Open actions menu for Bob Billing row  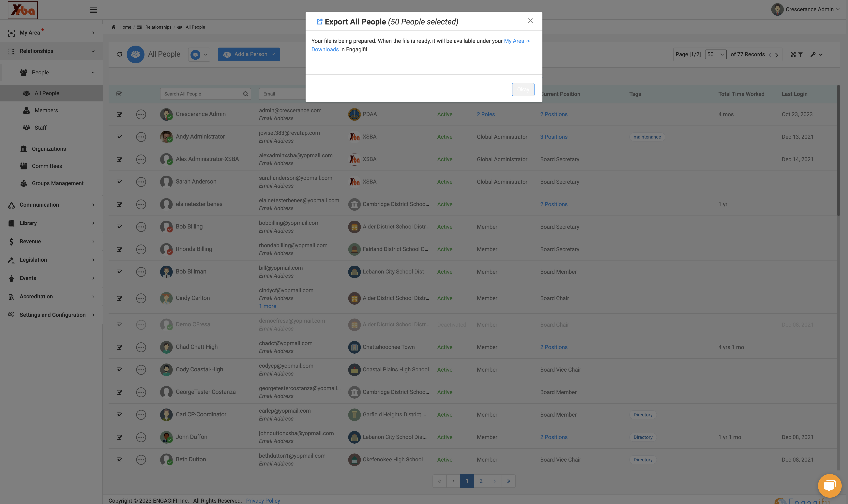click(x=141, y=227)
